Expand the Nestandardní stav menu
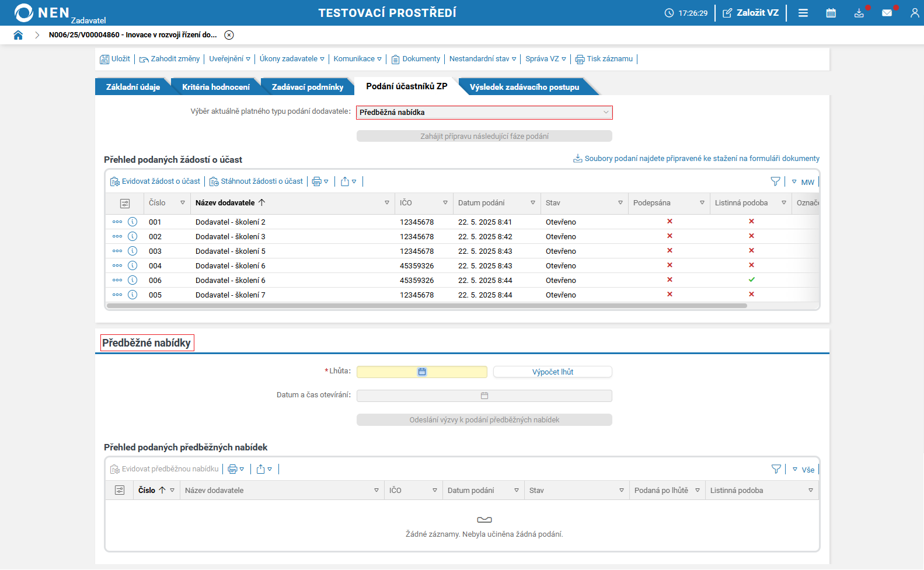This screenshot has height=570, width=924. click(x=483, y=59)
